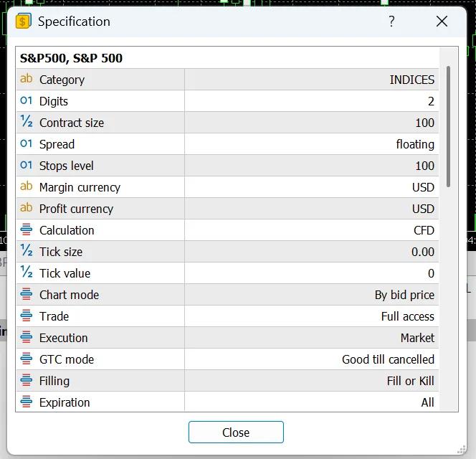Click the bars icon beside Execution
476x459 pixels.
coord(26,337)
